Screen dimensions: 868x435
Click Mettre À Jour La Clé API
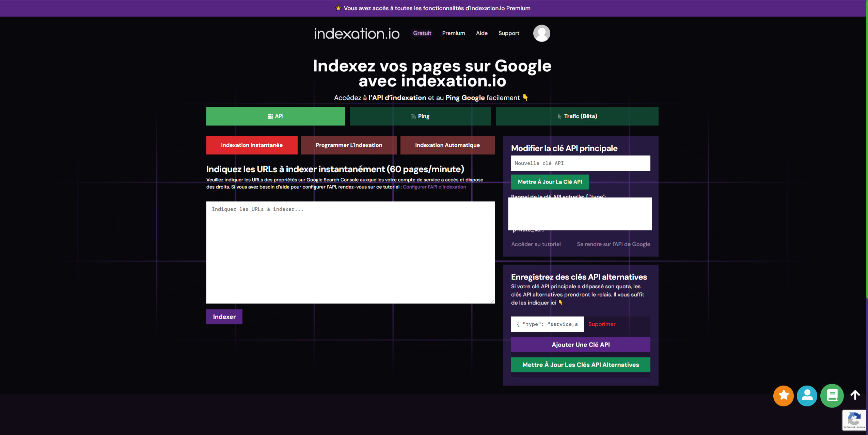coord(550,182)
